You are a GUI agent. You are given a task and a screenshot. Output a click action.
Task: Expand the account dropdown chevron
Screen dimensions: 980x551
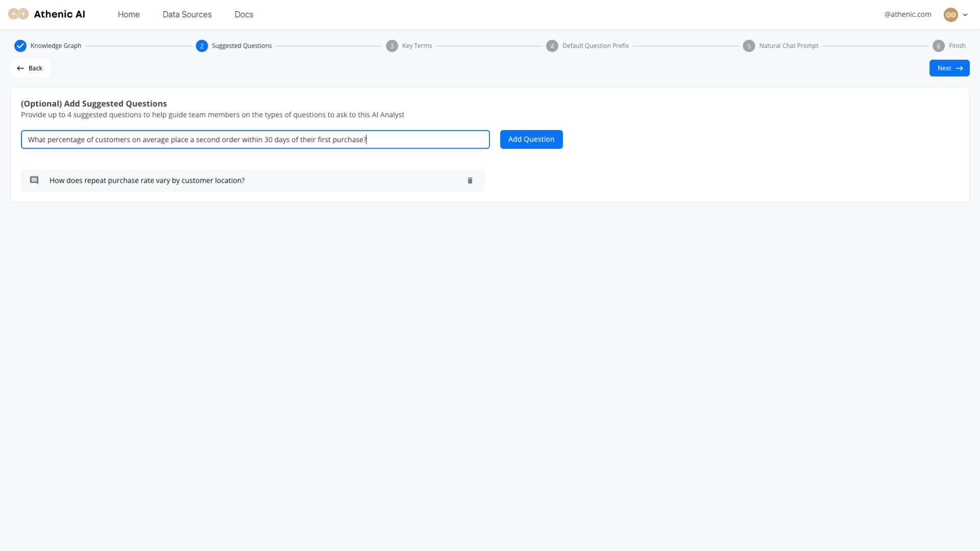(x=965, y=15)
